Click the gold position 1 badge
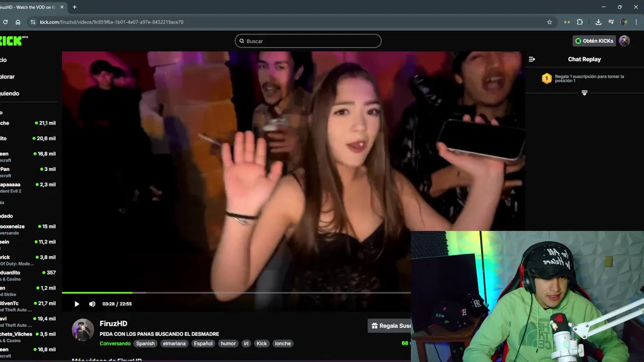 click(547, 78)
